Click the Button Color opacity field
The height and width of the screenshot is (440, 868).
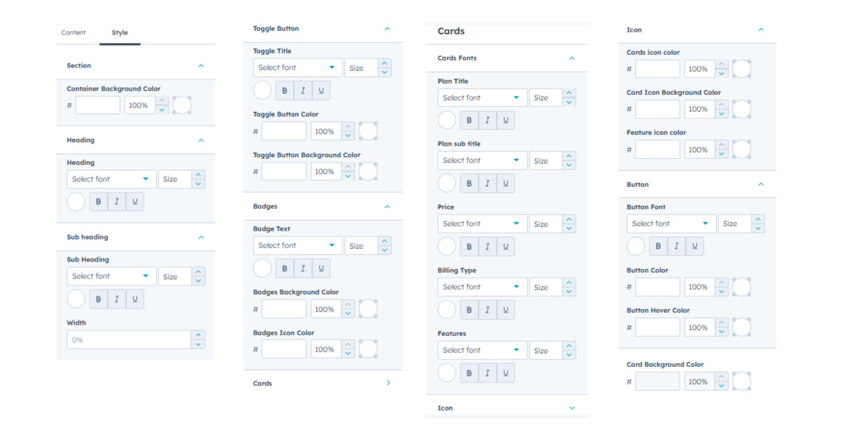[699, 287]
